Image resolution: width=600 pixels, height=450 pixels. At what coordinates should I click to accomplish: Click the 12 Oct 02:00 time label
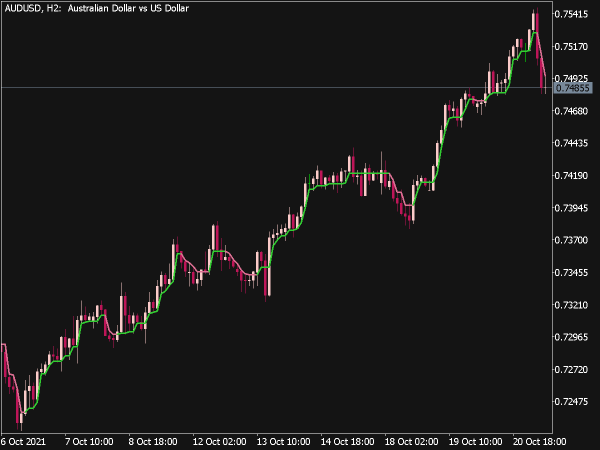[x=219, y=441]
